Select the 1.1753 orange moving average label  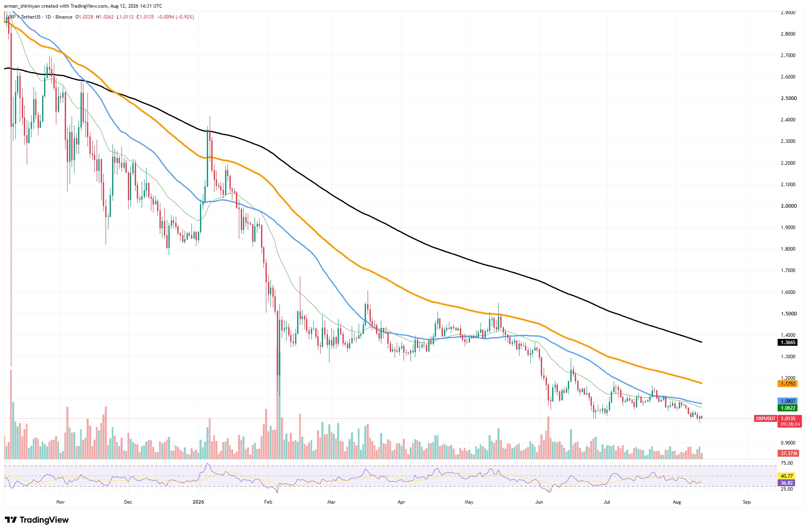tap(788, 384)
